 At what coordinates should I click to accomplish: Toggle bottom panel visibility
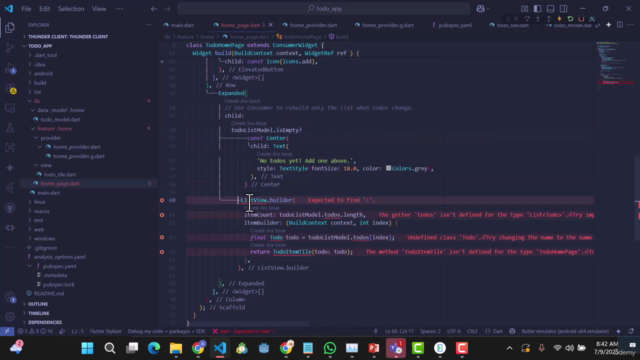tap(551, 9)
